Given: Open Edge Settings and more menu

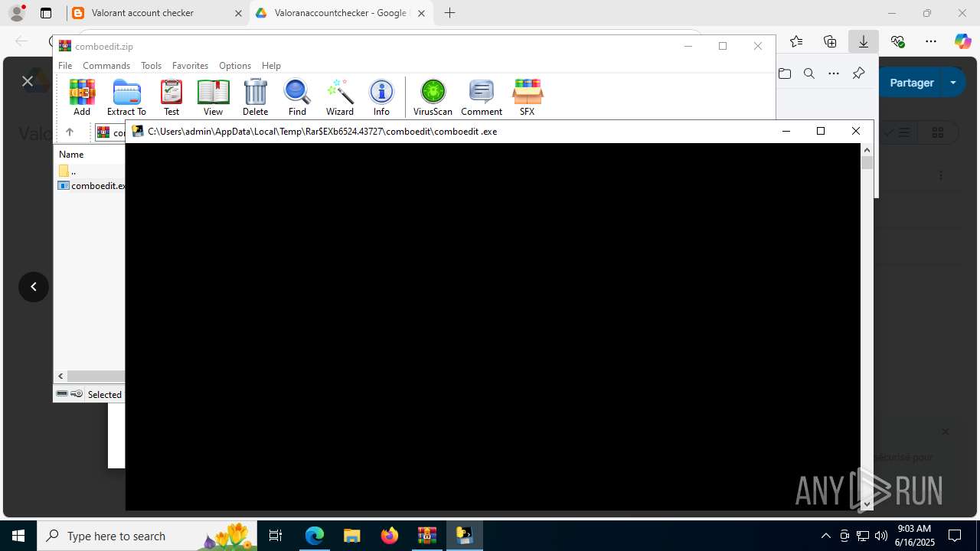Looking at the screenshot, I should pos(931,41).
